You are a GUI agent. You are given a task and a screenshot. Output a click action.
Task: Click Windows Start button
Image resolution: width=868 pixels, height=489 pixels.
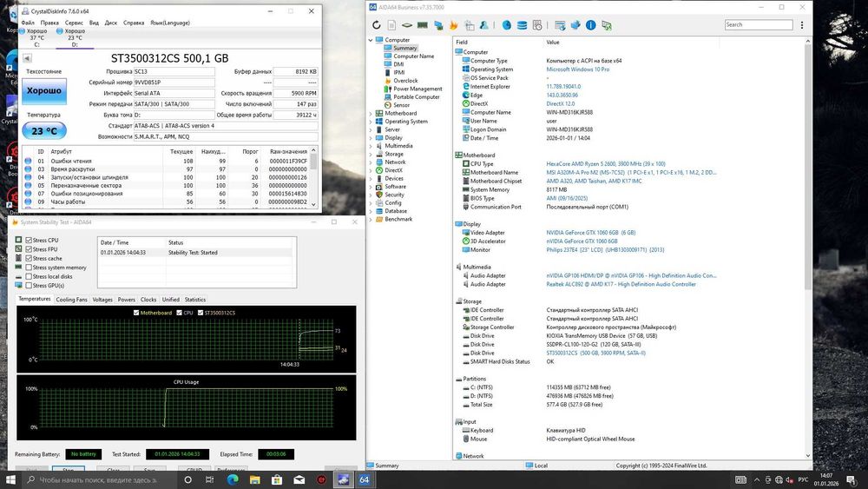10,479
